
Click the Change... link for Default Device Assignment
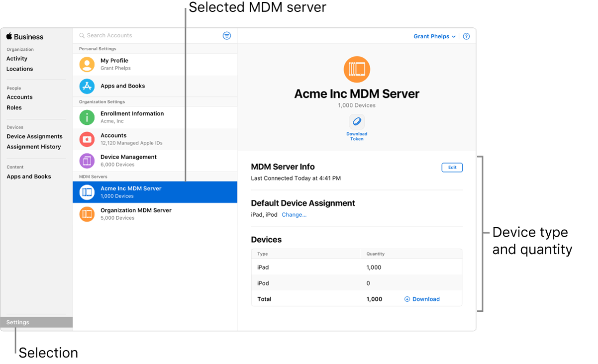coord(294,215)
